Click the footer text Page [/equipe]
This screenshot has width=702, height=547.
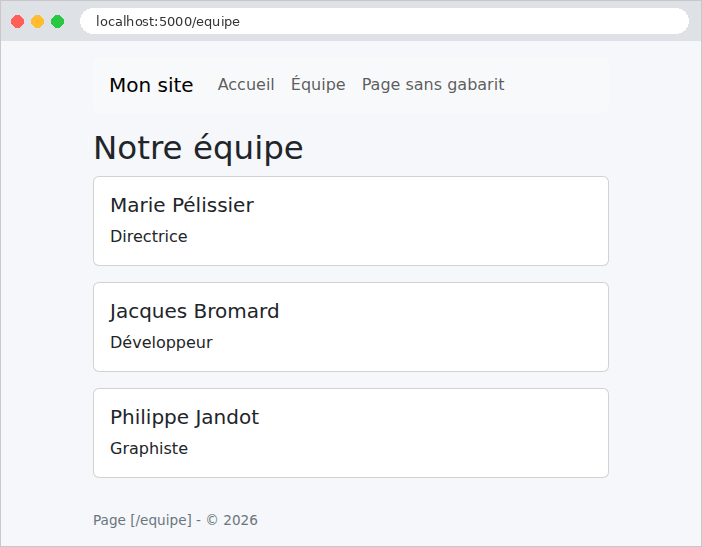142,520
